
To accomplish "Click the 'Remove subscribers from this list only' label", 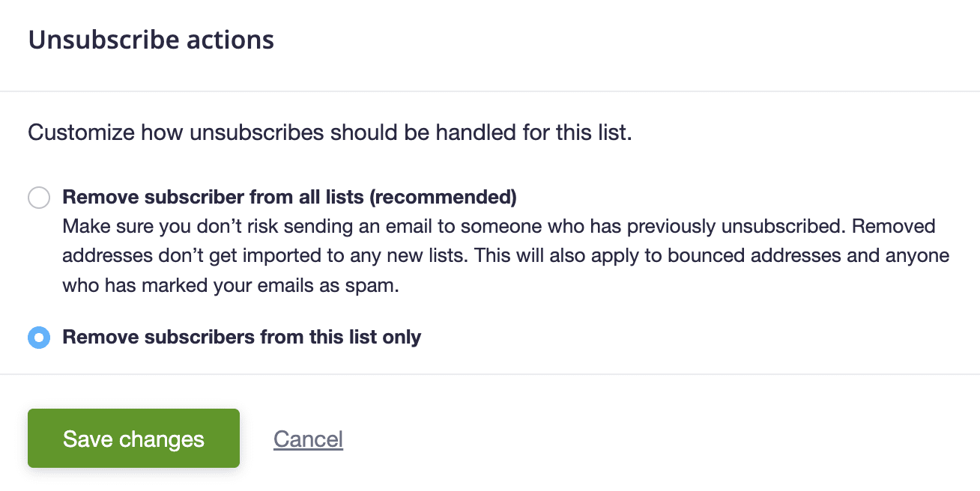I will click(241, 337).
